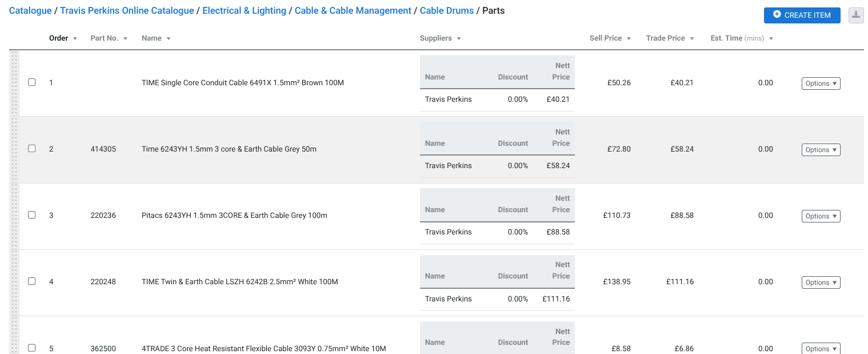This screenshot has width=868, height=354.
Task: Open Travis Perkins Online Catalogue breadcrumb link
Action: coord(127,11)
